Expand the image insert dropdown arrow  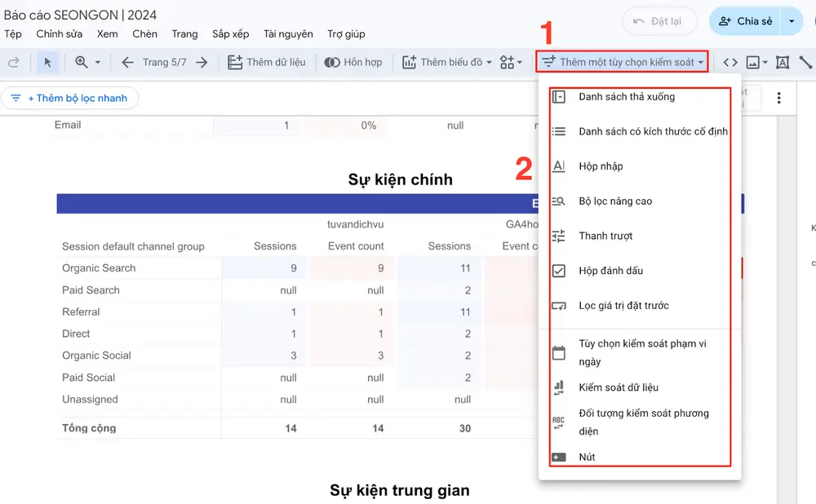[765, 63]
